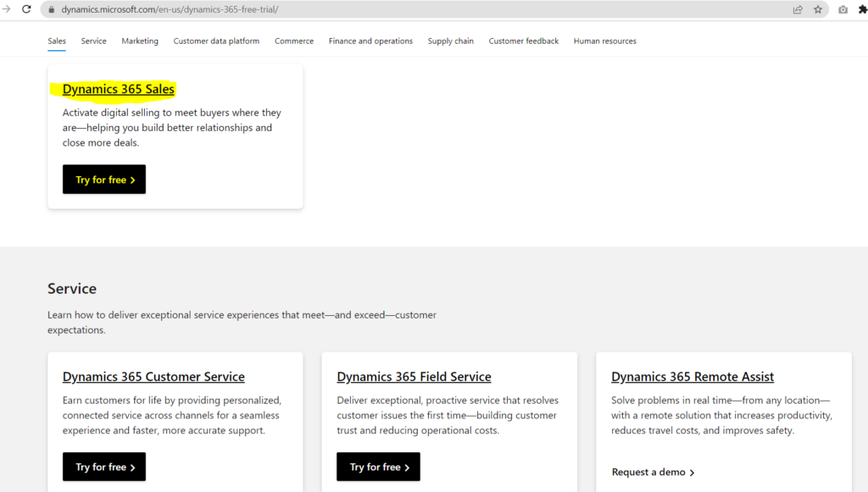Click Try for free under Field Service
Viewport: 868px width, 492px height.
coord(379,467)
